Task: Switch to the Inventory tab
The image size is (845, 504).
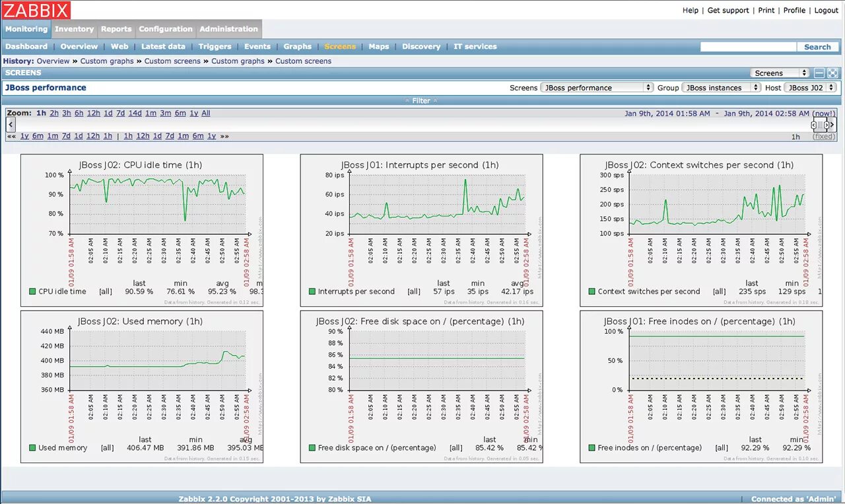Action: (74, 29)
